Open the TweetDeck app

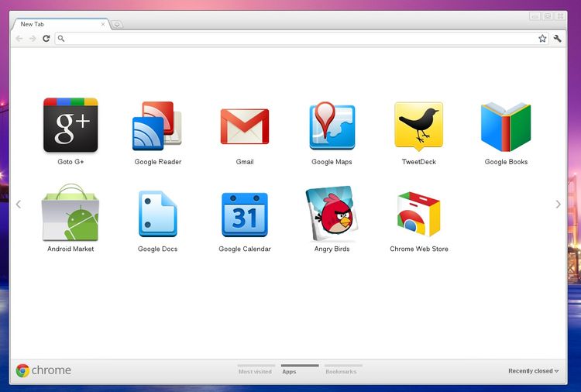(418, 126)
